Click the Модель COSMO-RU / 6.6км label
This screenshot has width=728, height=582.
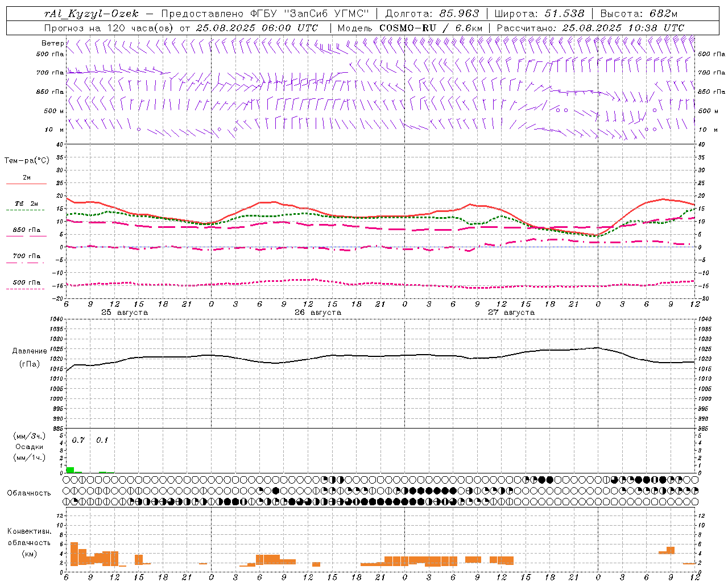(x=410, y=28)
